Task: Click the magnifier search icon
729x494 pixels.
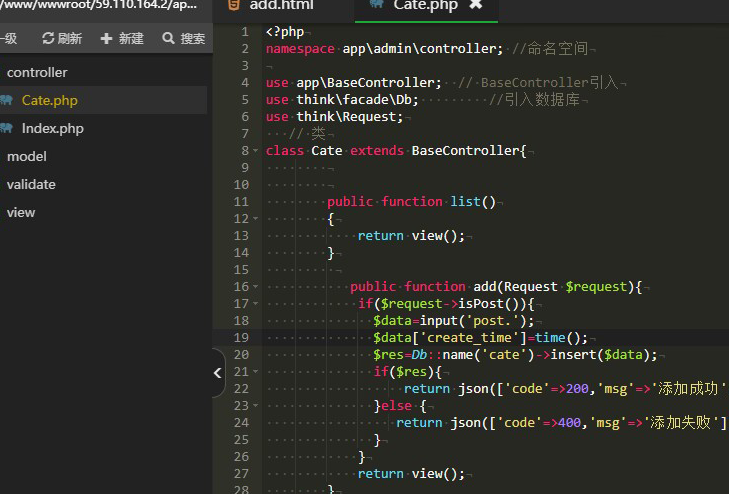Action: coord(168,38)
